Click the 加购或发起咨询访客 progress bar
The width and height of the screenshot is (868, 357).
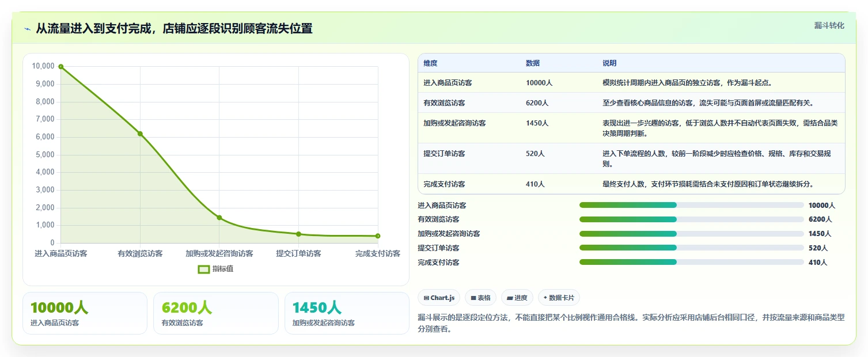click(x=691, y=234)
